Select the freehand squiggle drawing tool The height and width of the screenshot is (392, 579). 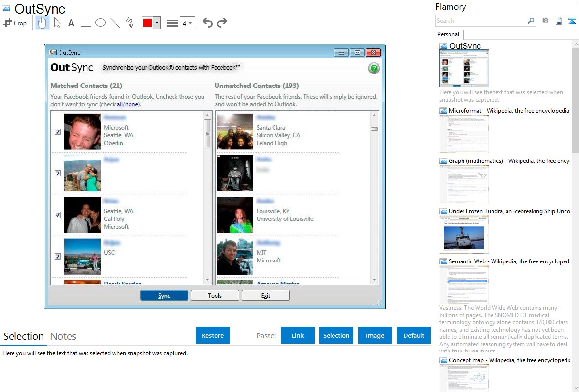coord(130,23)
